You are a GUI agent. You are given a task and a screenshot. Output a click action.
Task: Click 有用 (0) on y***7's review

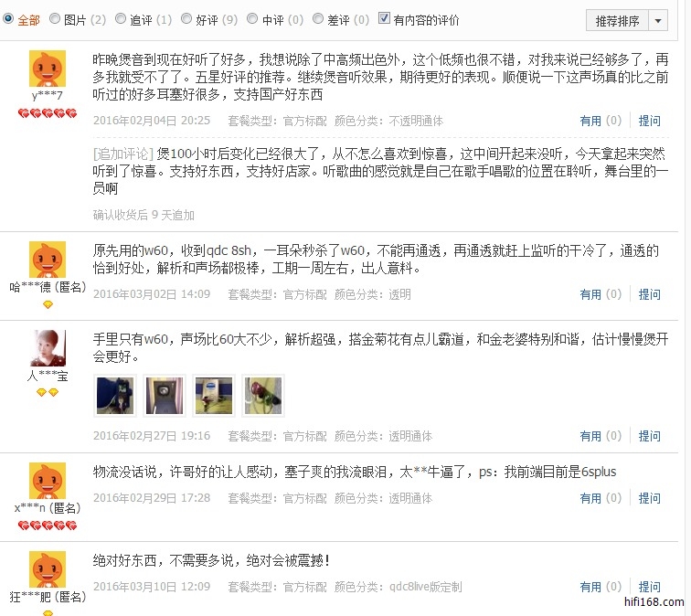tap(601, 121)
